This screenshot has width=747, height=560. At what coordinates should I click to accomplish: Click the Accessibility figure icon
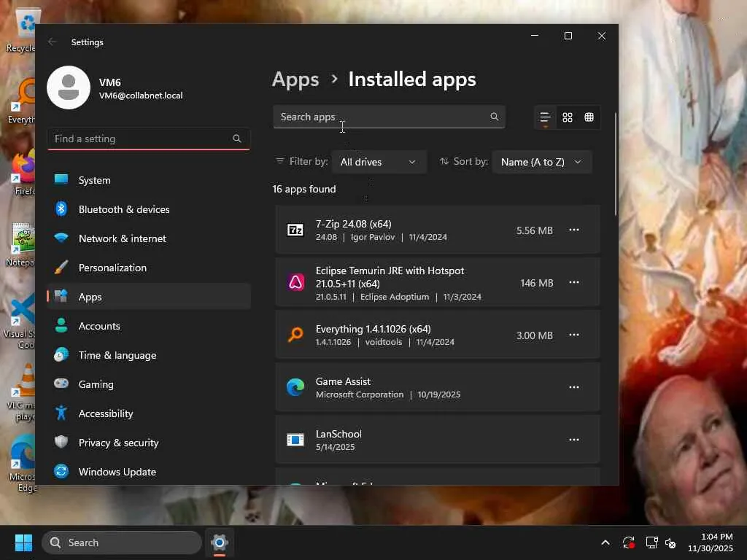(x=61, y=413)
